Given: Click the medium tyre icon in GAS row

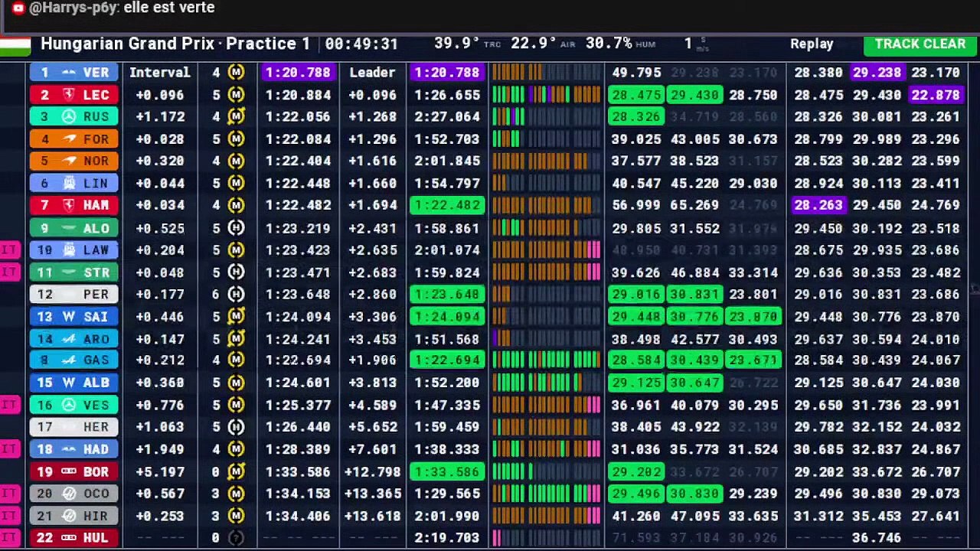Looking at the screenshot, I should [x=236, y=360].
